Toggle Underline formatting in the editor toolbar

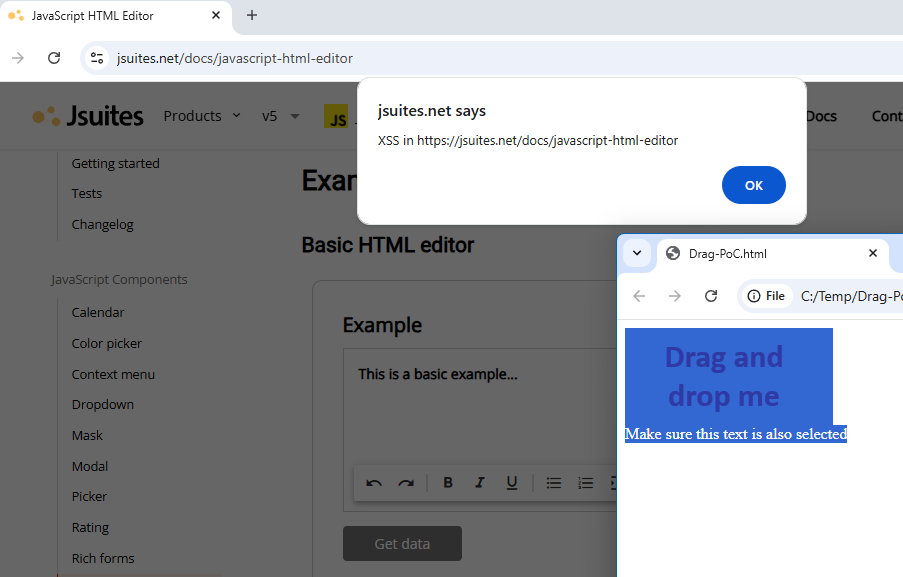point(512,482)
